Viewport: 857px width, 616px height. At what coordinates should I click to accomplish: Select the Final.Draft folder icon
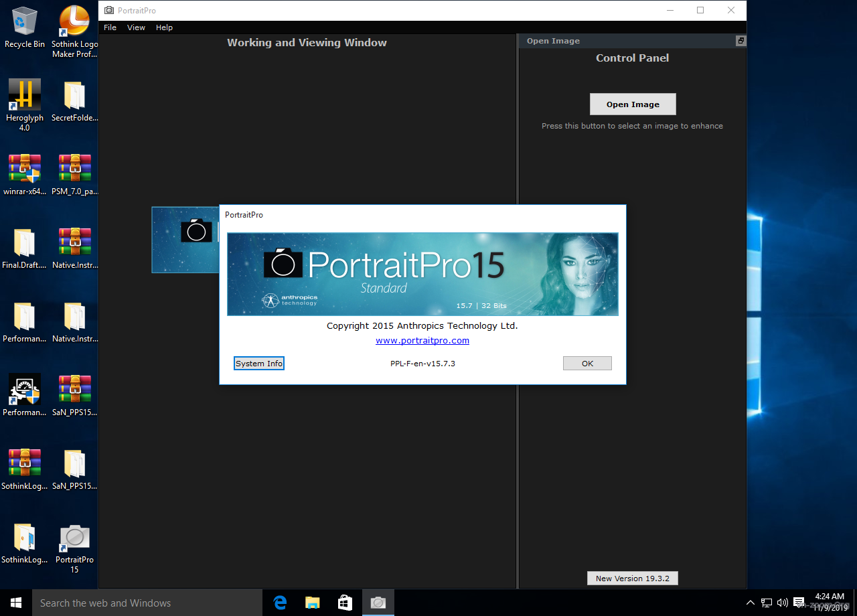coord(25,249)
